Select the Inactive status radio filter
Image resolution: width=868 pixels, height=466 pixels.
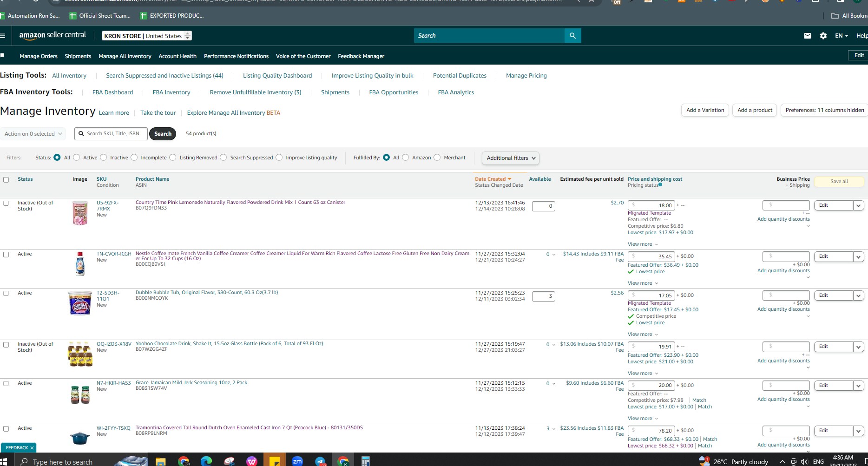click(104, 158)
